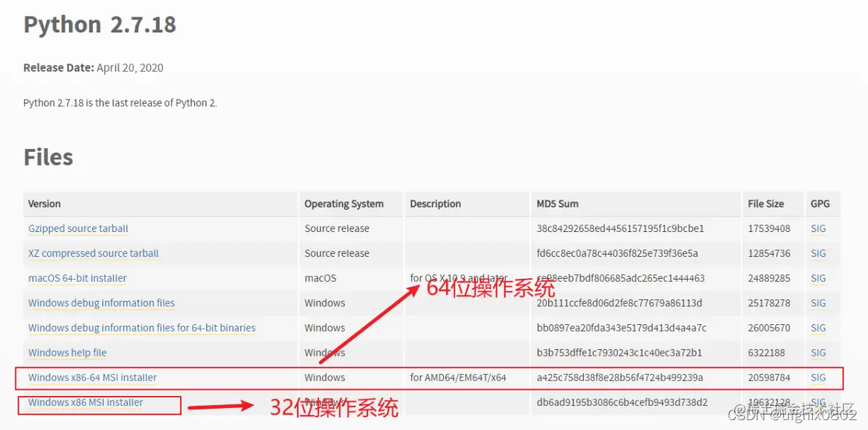Click file size 25178278

(769, 303)
